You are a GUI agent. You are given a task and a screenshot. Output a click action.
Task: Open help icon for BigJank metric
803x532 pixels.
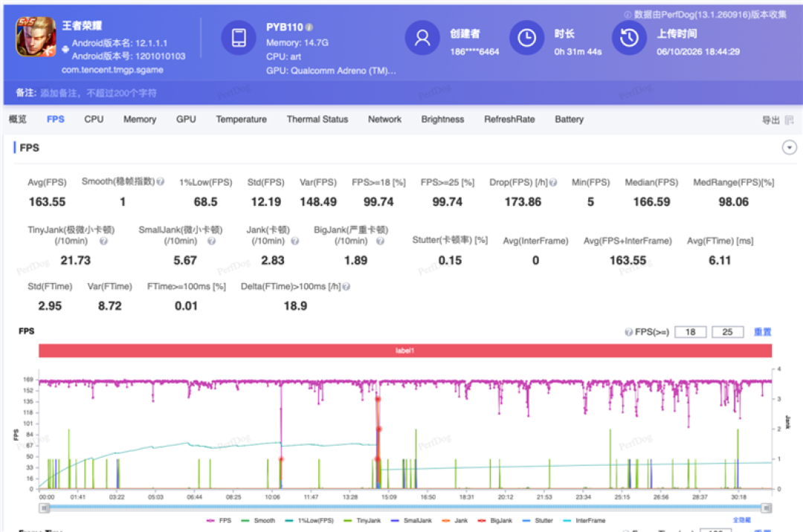click(x=380, y=241)
